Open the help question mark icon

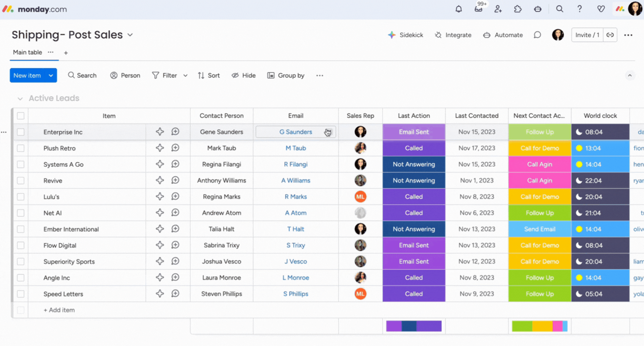[x=580, y=9]
